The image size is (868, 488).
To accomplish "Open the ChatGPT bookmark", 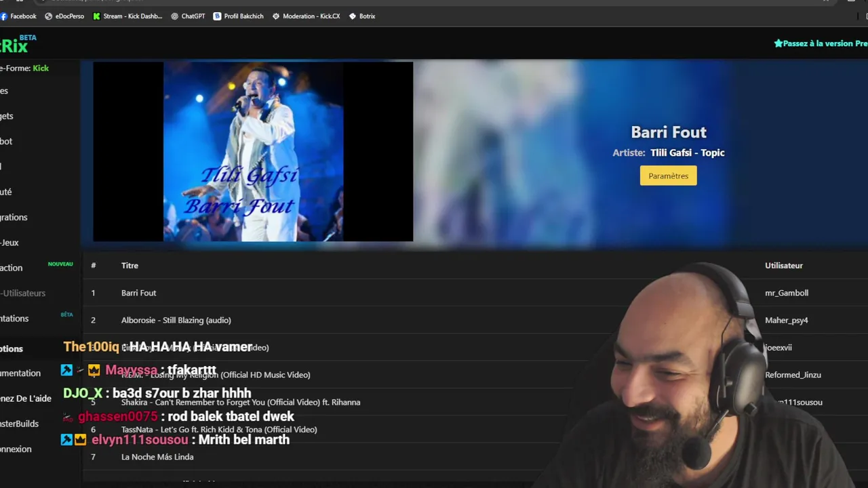I will [x=188, y=16].
